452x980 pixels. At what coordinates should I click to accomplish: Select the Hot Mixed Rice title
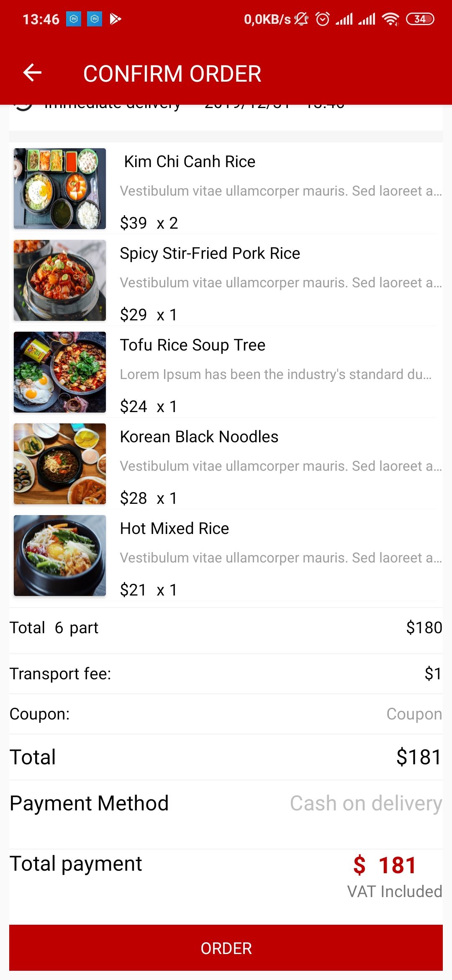point(175,529)
